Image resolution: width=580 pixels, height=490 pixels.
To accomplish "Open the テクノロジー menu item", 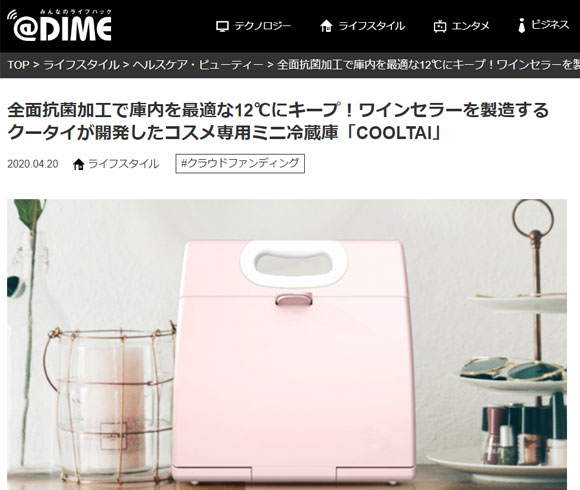I will pos(263,26).
